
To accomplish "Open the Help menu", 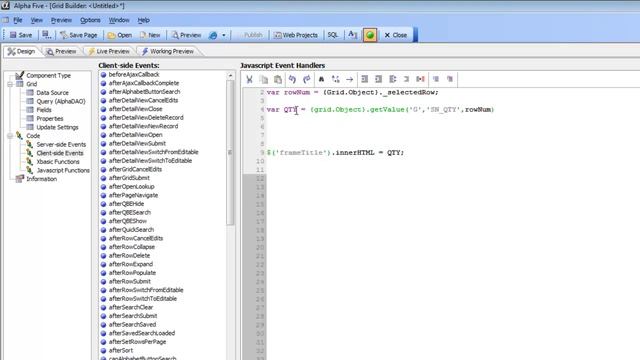I will pos(143,20).
